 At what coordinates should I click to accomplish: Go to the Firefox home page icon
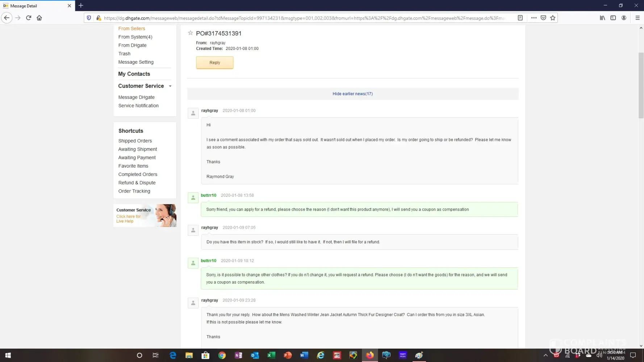[39, 18]
